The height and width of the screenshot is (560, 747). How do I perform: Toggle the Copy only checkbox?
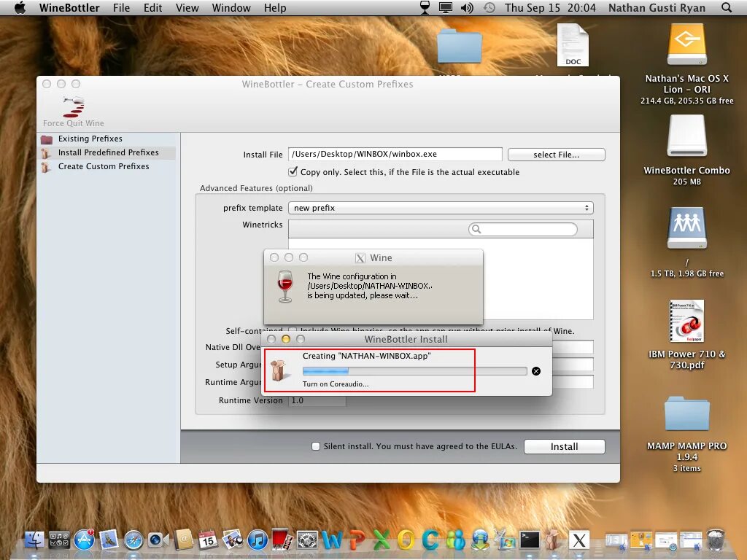(x=293, y=171)
